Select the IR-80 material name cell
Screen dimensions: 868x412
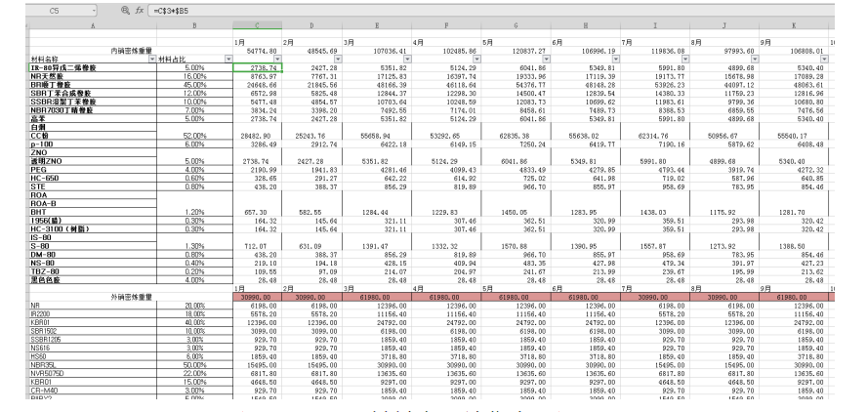point(93,67)
